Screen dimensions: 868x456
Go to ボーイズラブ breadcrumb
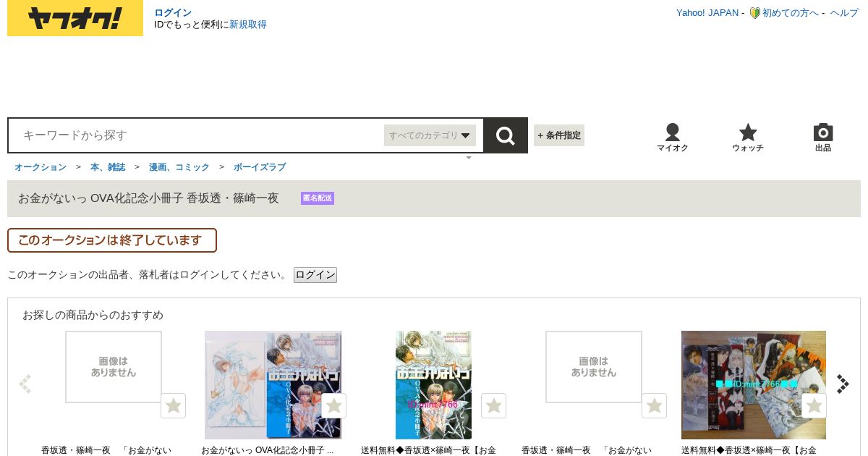(x=260, y=167)
